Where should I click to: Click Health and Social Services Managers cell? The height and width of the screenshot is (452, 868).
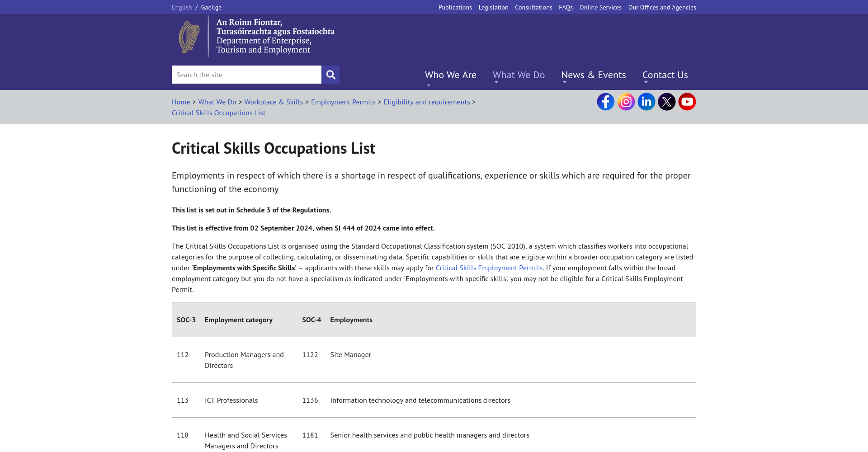coord(246,441)
